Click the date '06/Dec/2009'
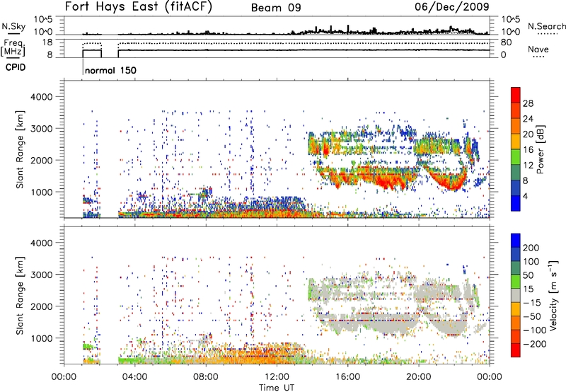Viewport: 566px width, 392px height. (x=452, y=6)
